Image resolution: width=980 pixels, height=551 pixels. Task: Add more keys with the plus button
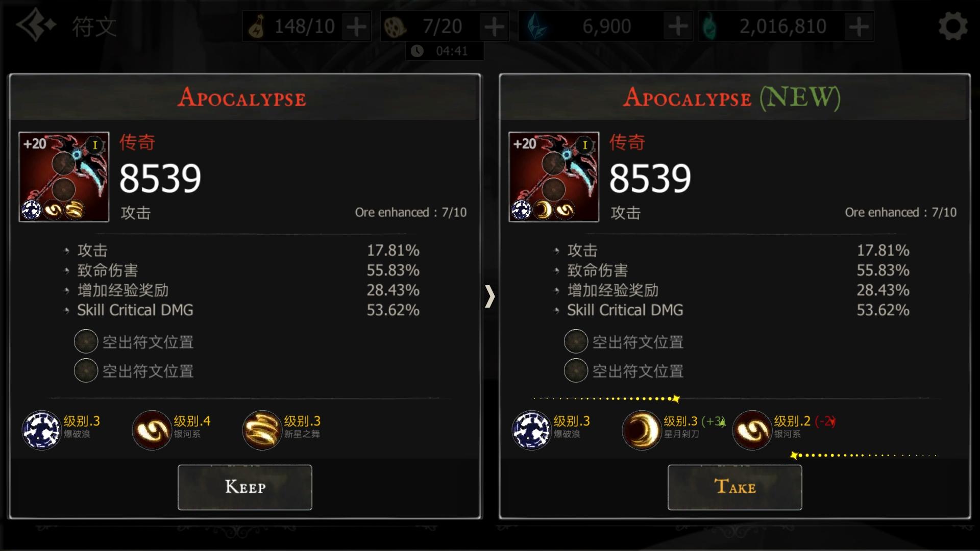point(356,27)
